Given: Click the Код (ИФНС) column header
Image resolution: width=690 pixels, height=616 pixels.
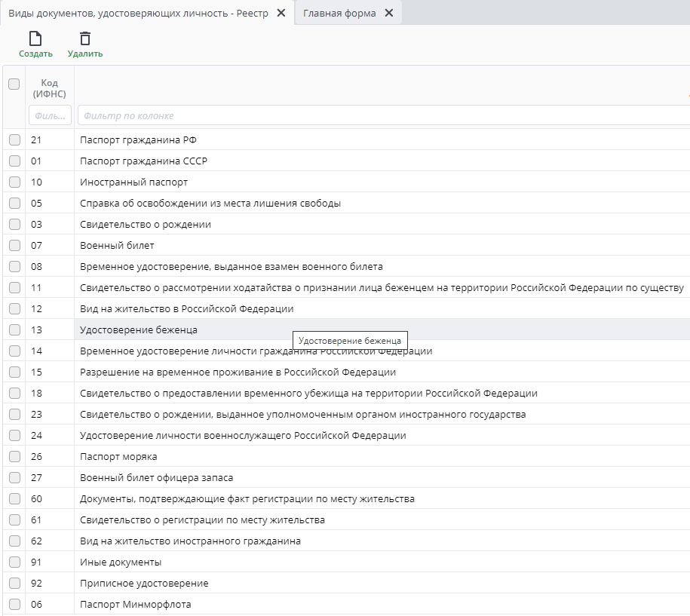Looking at the screenshot, I should [x=49, y=88].
